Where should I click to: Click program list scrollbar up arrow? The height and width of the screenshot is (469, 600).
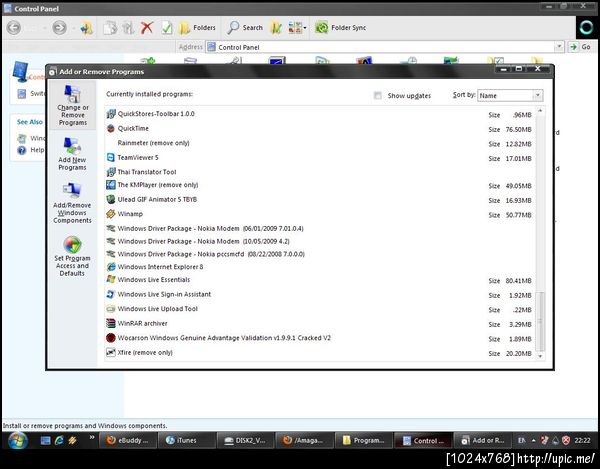pos(540,111)
